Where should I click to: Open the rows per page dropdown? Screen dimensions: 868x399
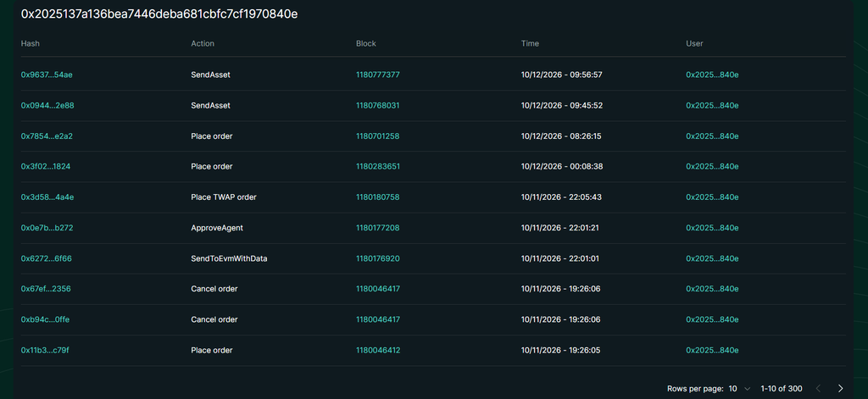pos(739,389)
